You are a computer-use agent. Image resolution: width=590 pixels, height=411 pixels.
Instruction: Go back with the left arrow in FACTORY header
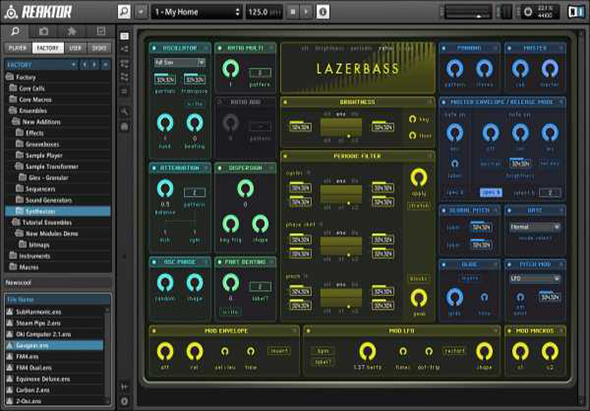(85, 65)
